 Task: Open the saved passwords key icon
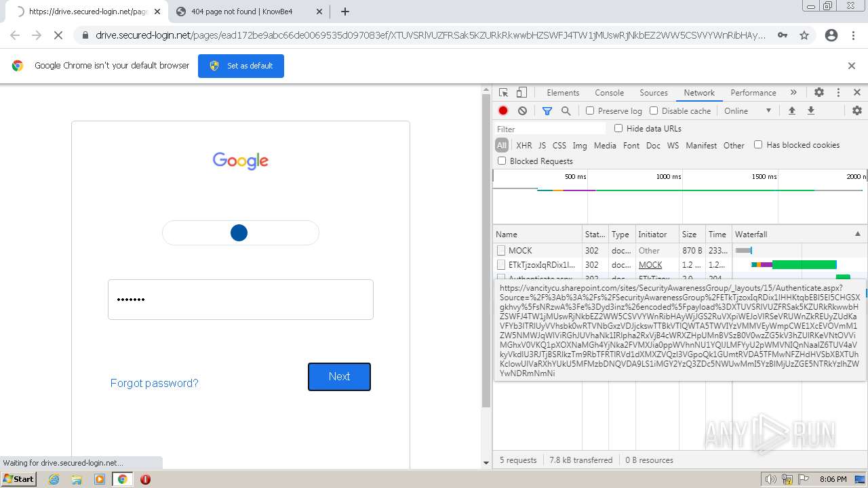(x=783, y=35)
